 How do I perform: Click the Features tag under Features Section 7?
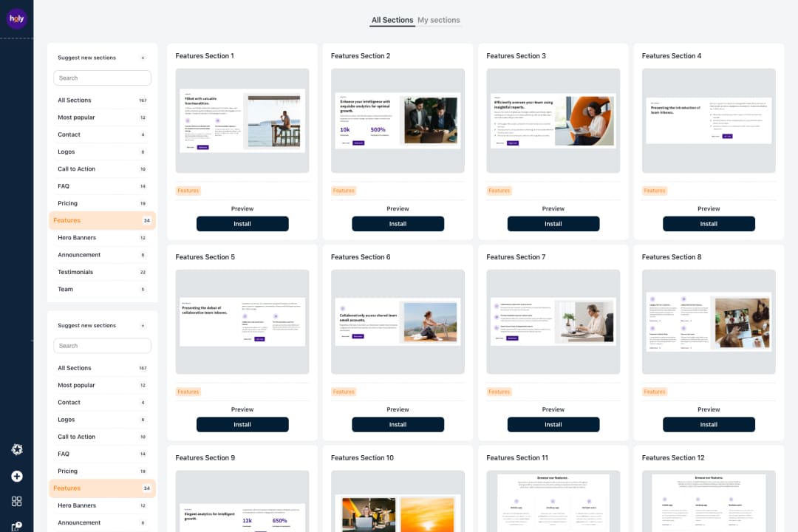coord(499,392)
